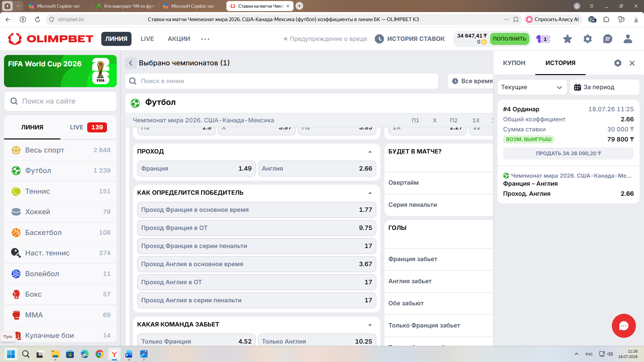The image size is (644, 362).
Task: Open user profile icon
Action: click(x=628, y=39)
